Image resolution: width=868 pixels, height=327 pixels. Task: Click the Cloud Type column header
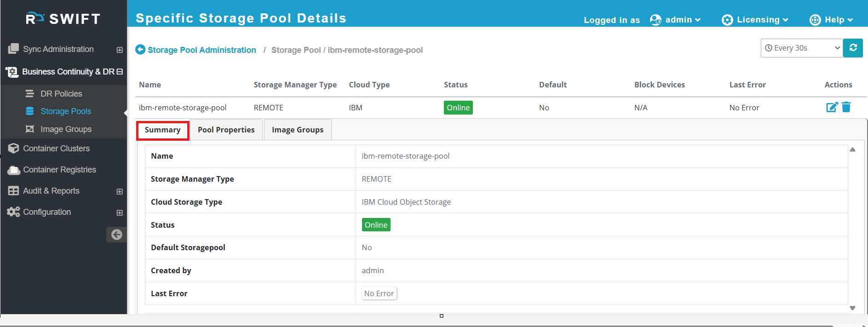click(x=369, y=85)
